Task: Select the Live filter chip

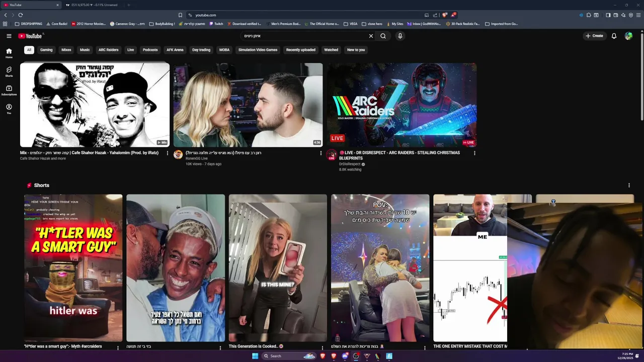Action: point(130,50)
